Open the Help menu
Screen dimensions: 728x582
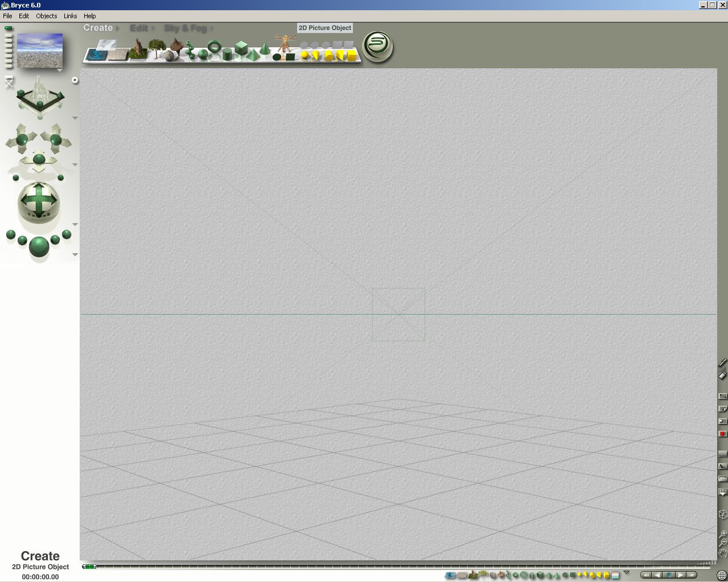pyautogui.click(x=90, y=16)
